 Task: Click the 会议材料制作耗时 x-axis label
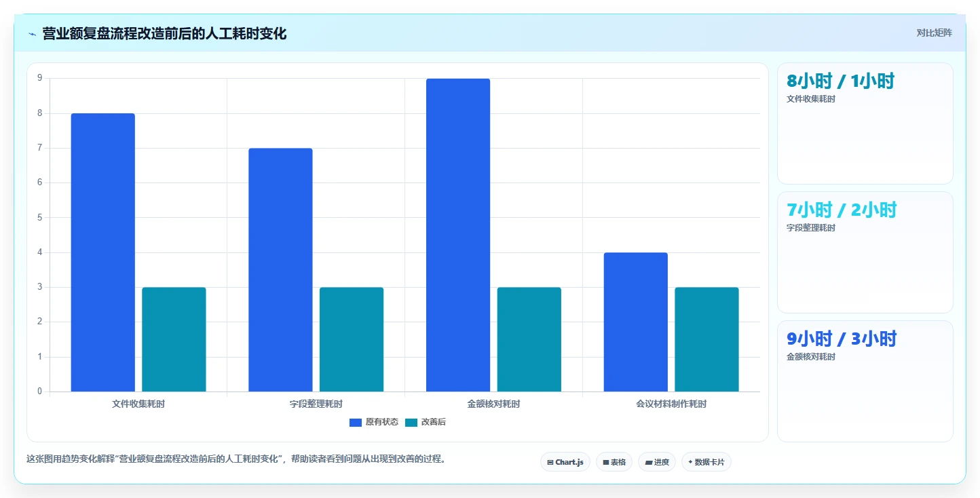tap(671, 404)
